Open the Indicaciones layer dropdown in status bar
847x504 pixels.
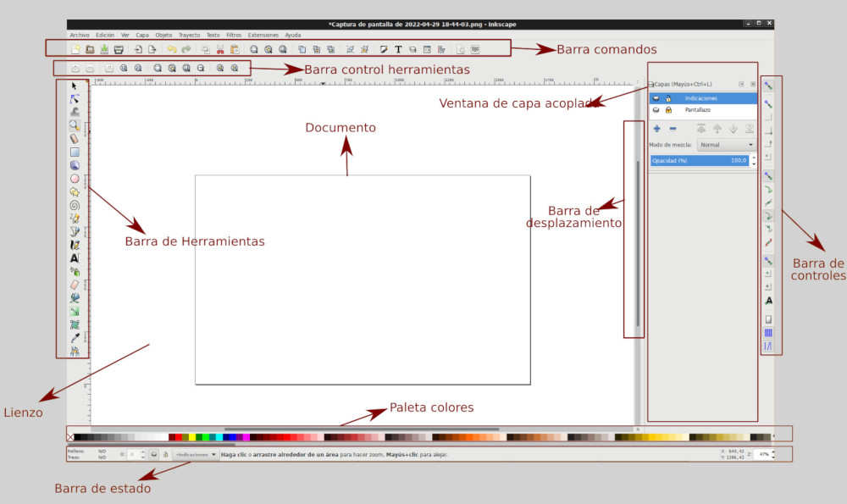195,455
